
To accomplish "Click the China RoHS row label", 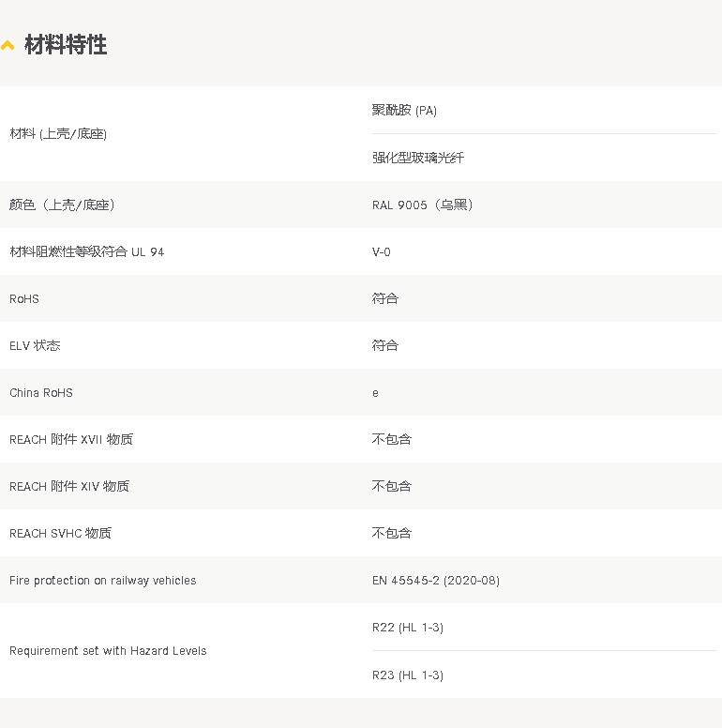I will [x=41, y=392].
